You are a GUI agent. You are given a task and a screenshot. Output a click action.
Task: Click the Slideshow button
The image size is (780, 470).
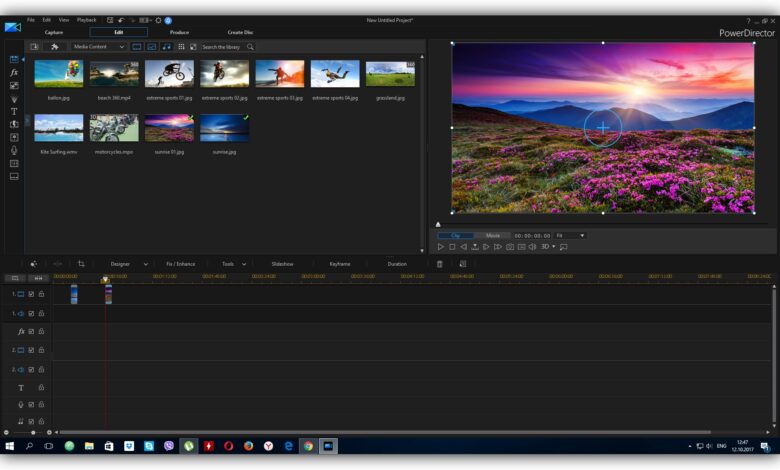point(282,264)
